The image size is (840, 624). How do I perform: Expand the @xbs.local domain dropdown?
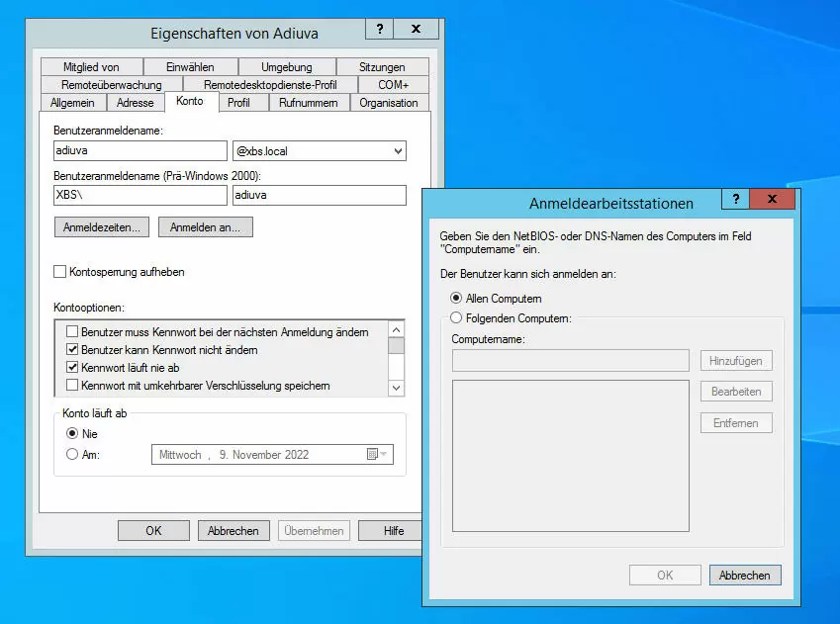[x=398, y=151]
